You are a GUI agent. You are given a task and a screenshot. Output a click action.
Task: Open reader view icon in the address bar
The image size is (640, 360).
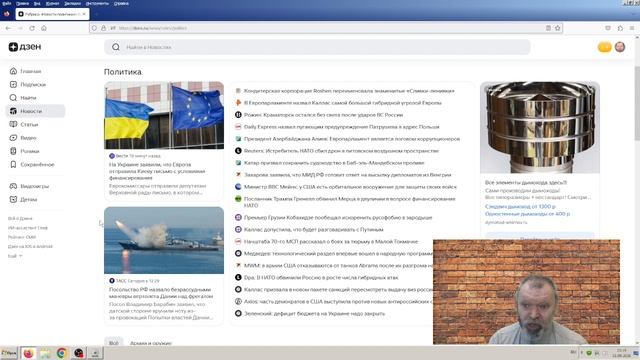[548, 28]
